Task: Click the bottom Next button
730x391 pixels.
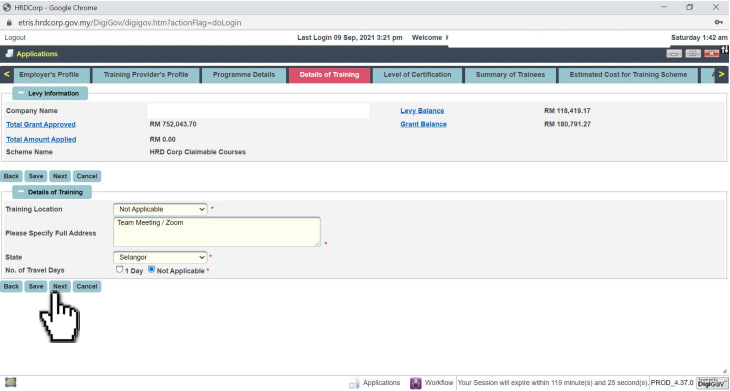Action: (x=60, y=286)
